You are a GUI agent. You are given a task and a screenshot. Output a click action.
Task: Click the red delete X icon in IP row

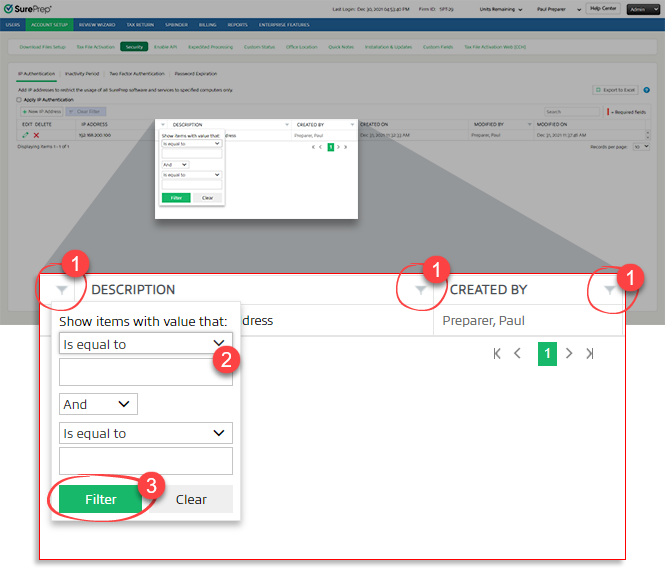pyautogui.click(x=37, y=134)
